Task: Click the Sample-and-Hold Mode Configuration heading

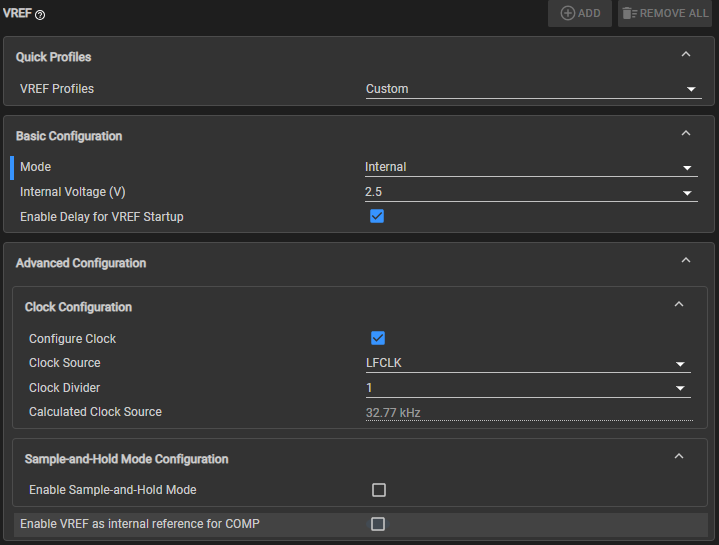Action: coord(127,459)
